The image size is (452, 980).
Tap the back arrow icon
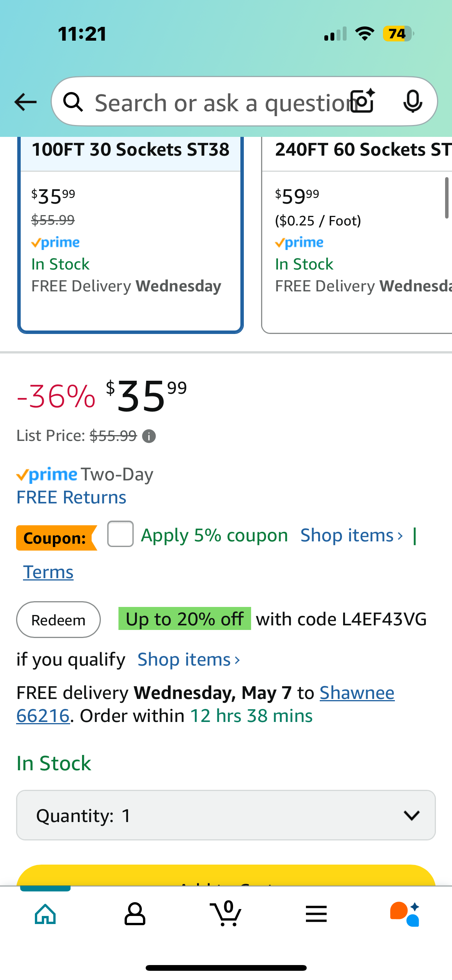coord(25,102)
